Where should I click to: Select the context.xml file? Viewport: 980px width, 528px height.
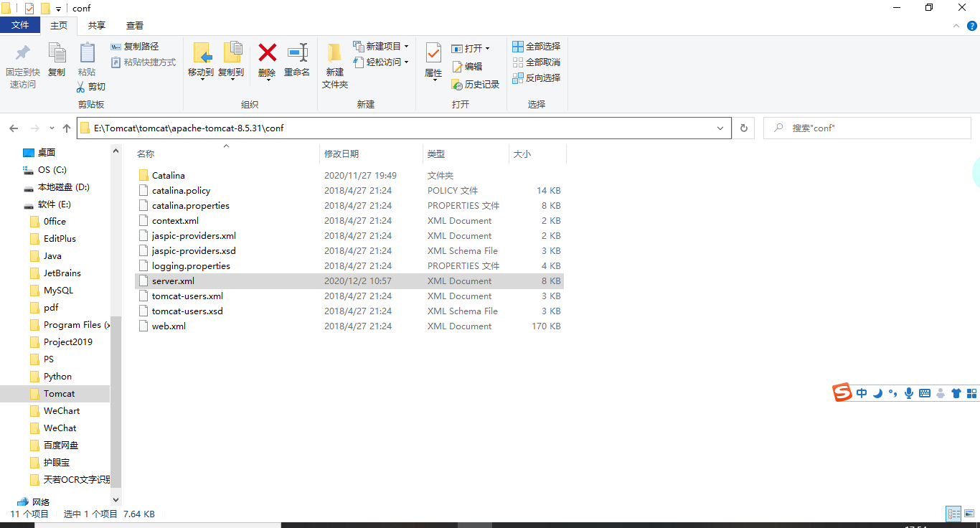[349, 221]
